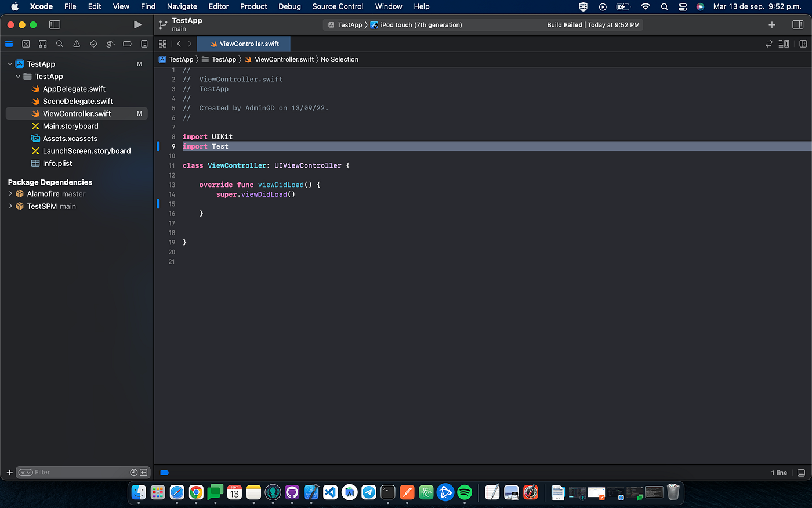Open the related items grid menu
The width and height of the screenshot is (812, 508).
pos(162,44)
